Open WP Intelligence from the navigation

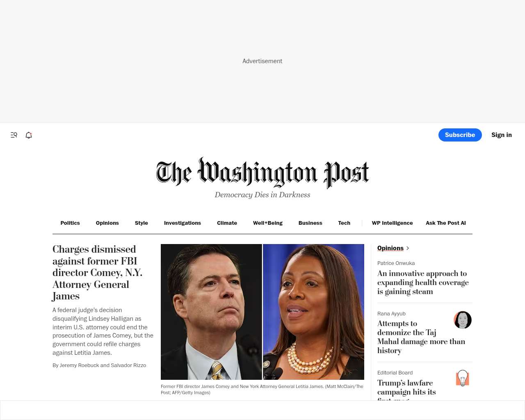pyautogui.click(x=393, y=223)
